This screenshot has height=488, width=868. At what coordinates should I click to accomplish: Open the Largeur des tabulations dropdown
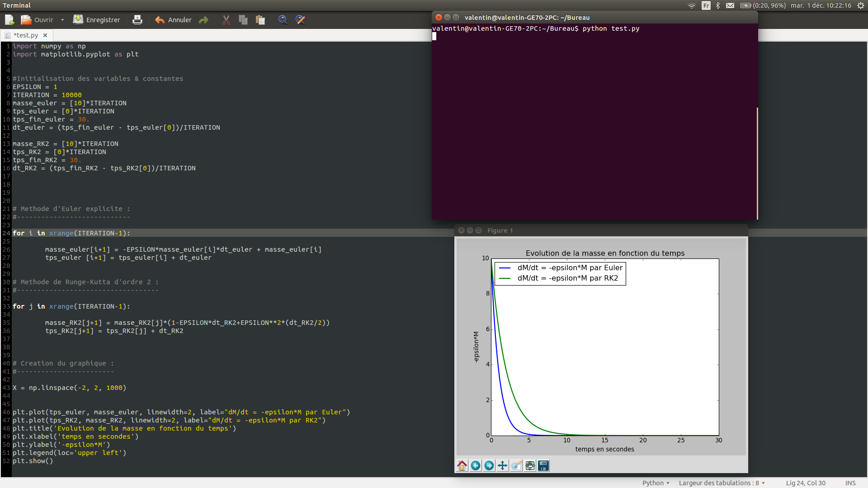[x=722, y=483]
